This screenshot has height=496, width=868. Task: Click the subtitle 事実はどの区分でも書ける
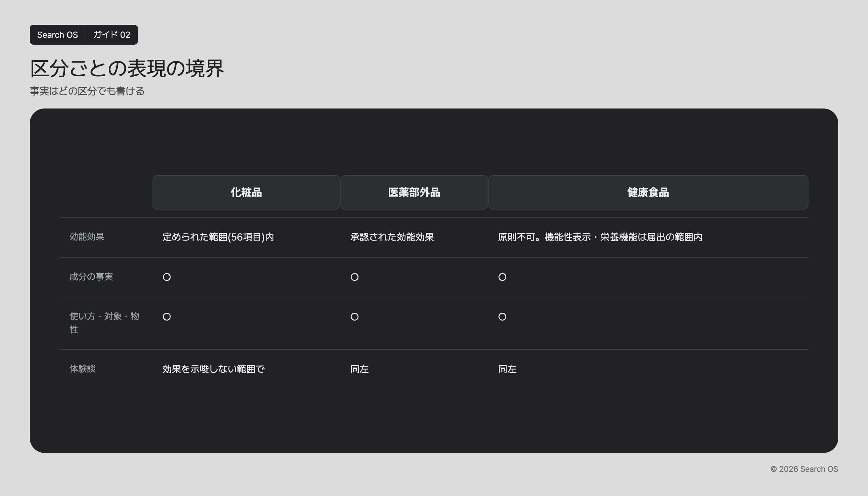coord(87,91)
